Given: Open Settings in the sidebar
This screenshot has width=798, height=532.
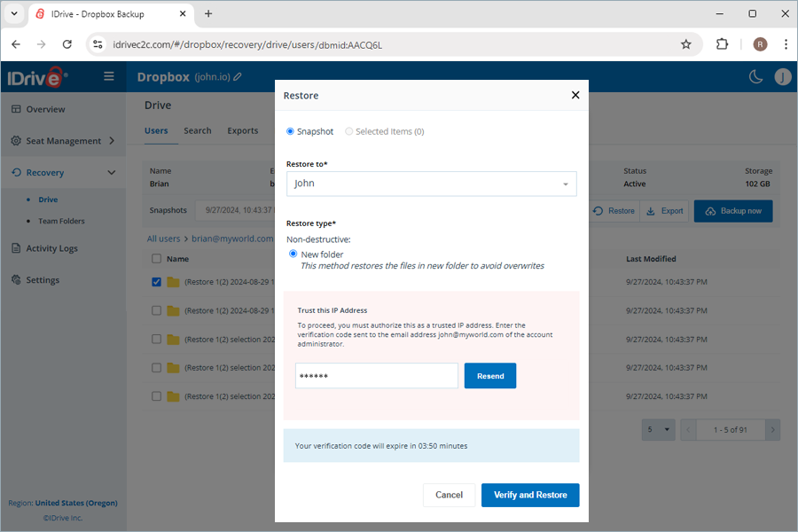Looking at the screenshot, I should [x=43, y=280].
